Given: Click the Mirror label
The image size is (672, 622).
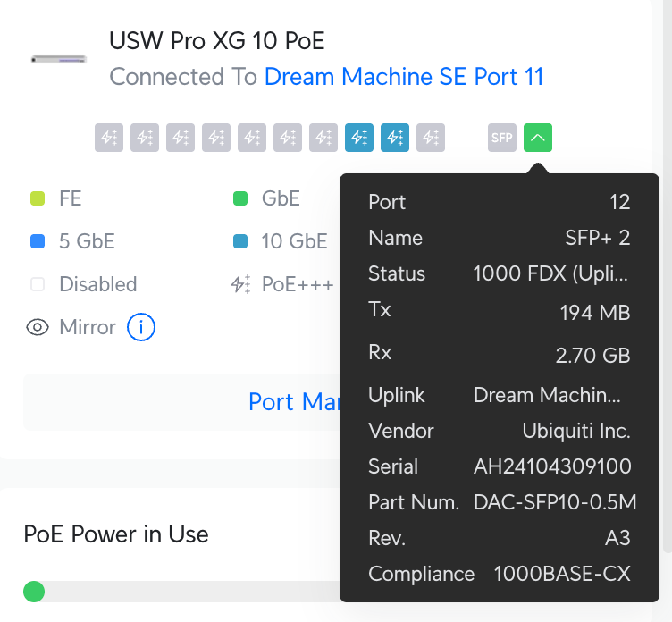Looking at the screenshot, I should pos(88,327).
